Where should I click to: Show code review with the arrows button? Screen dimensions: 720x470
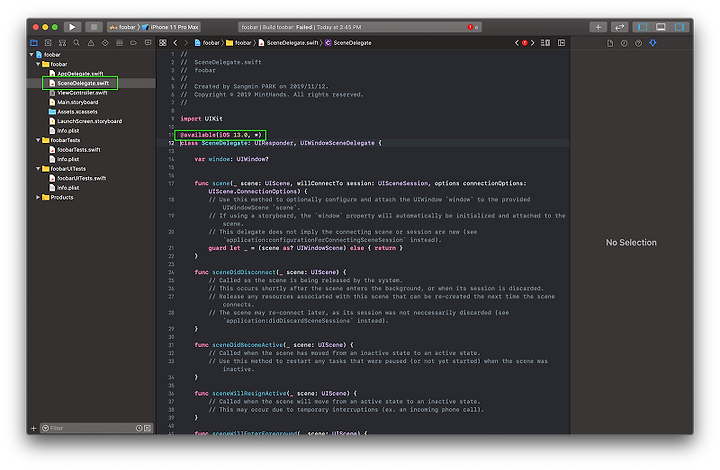619,27
